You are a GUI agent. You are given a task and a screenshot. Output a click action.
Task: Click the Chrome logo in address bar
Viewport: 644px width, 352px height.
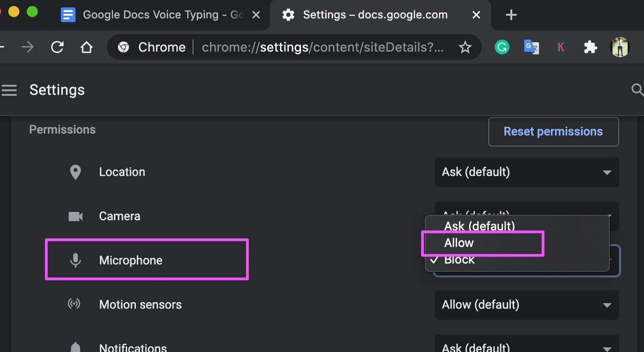tap(123, 47)
